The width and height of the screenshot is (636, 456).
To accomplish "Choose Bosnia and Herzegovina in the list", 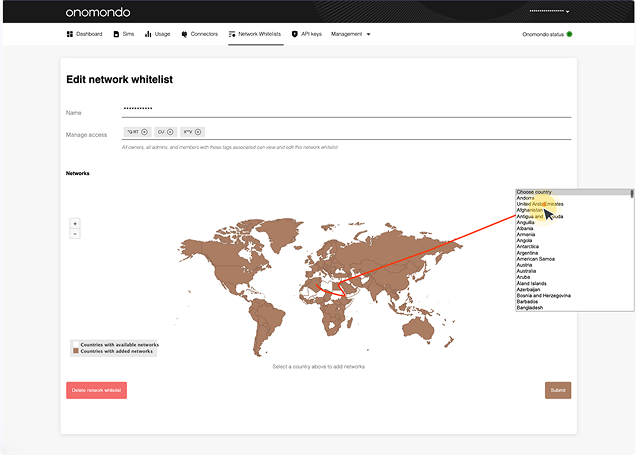I will (x=573, y=295).
